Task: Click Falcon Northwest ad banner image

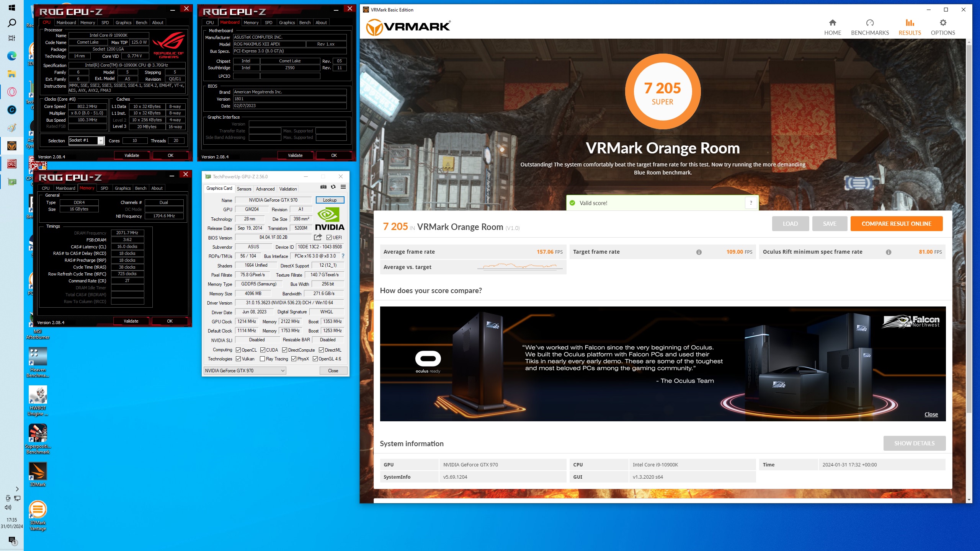Action: (663, 364)
